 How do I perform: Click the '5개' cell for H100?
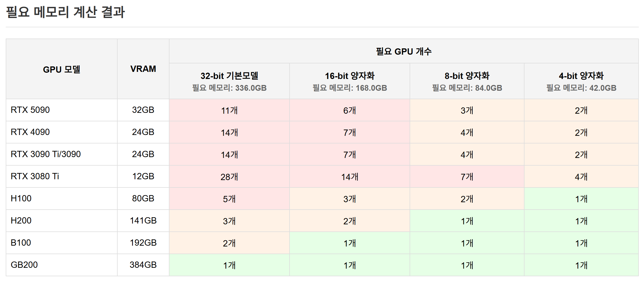(x=229, y=199)
